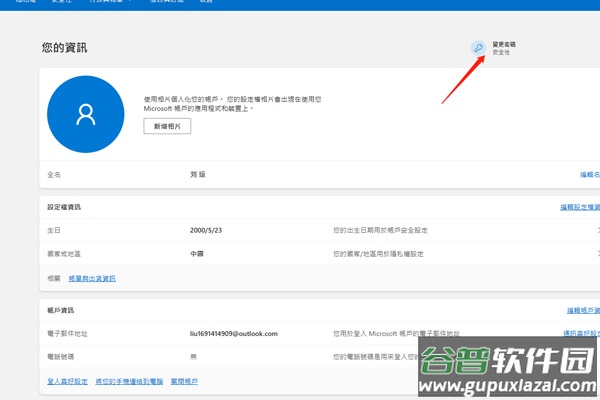Image resolution: width=600 pixels, height=400 pixels.
Task: Open the 變更密碼 security link
Action: click(x=504, y=44)
